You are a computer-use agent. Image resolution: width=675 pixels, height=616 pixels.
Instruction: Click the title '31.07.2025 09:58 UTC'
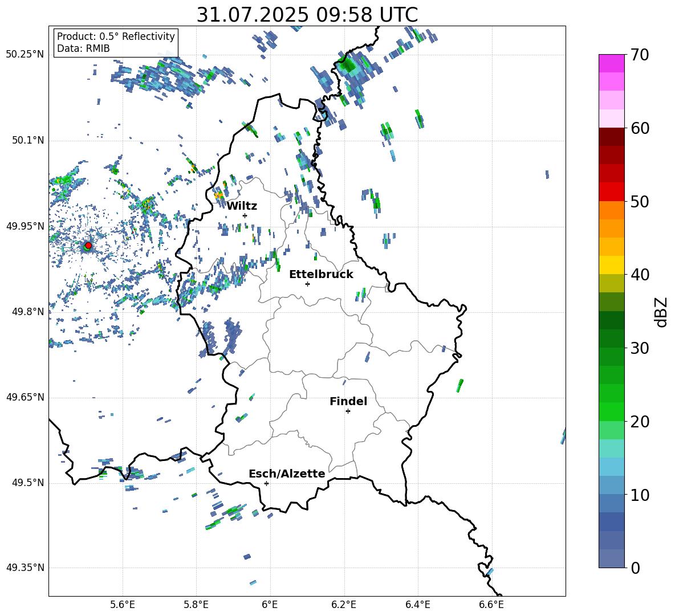[x=307, y=15]
